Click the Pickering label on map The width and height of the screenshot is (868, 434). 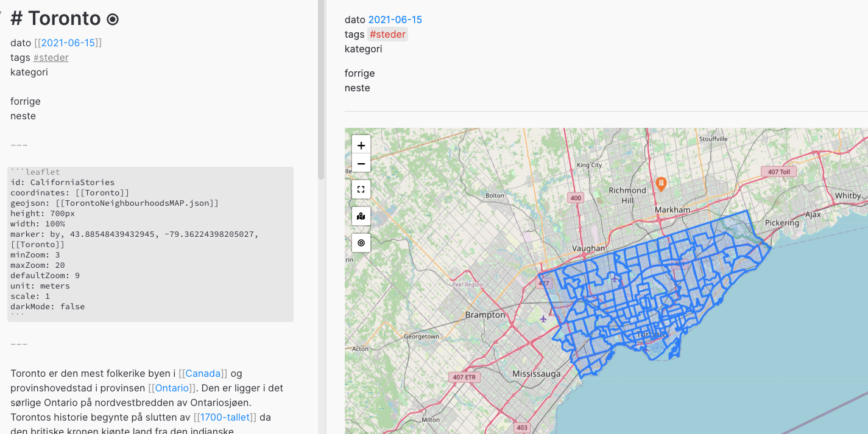point(782,223)
